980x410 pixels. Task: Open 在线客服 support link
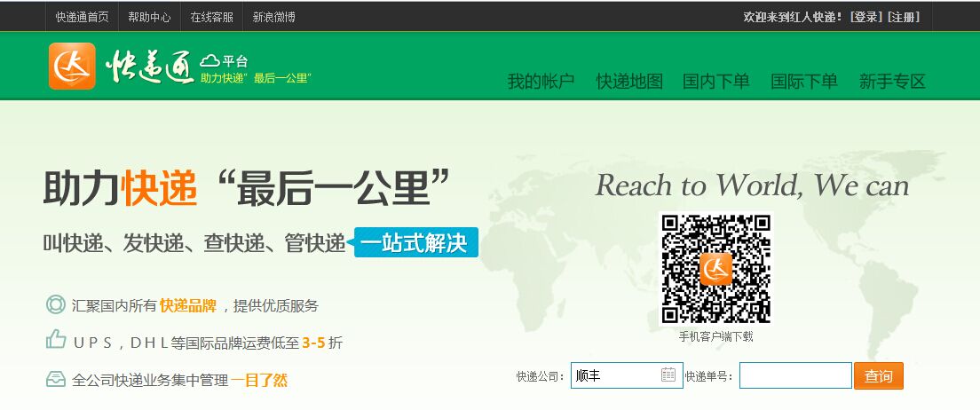click(x=211, y=17)
